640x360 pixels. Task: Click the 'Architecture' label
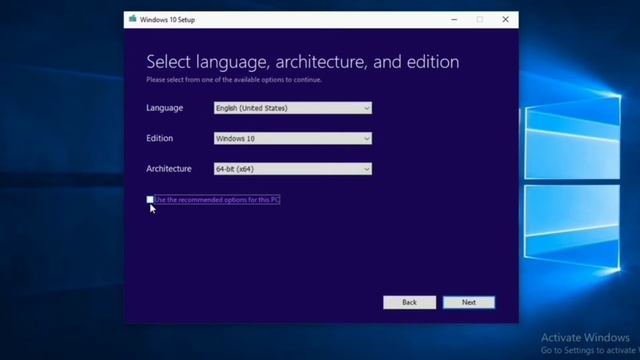(x=169, y=169)
